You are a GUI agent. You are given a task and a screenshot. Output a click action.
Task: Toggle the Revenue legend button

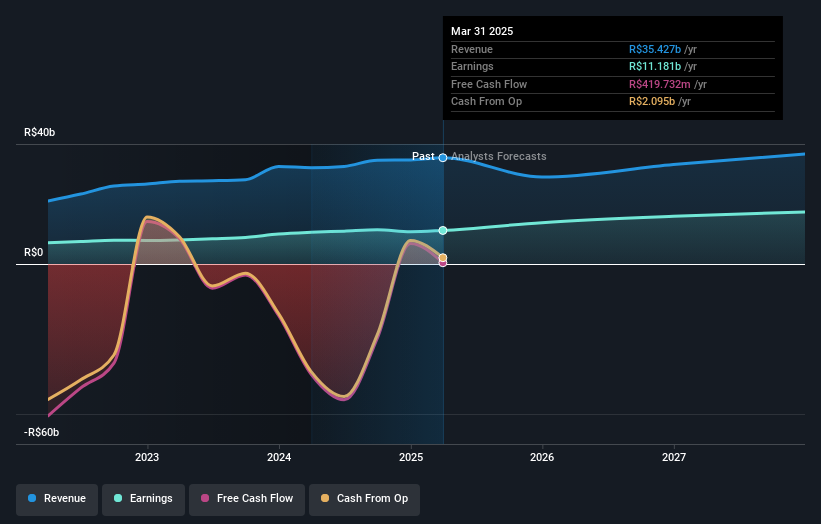57,499
